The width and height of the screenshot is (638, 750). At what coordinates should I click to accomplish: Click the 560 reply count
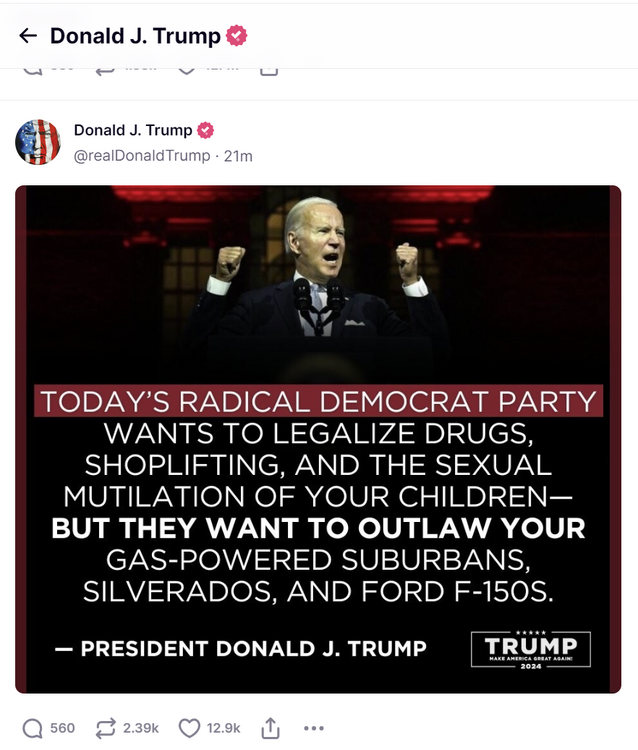[63, 728]
